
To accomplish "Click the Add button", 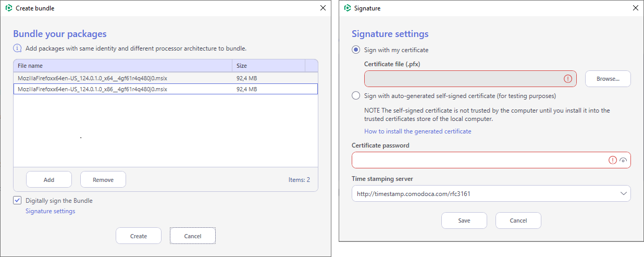I will [x=49, y=180].
